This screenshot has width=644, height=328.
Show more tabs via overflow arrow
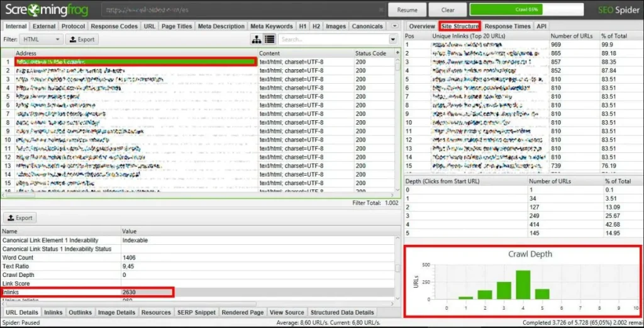(394, 26)
